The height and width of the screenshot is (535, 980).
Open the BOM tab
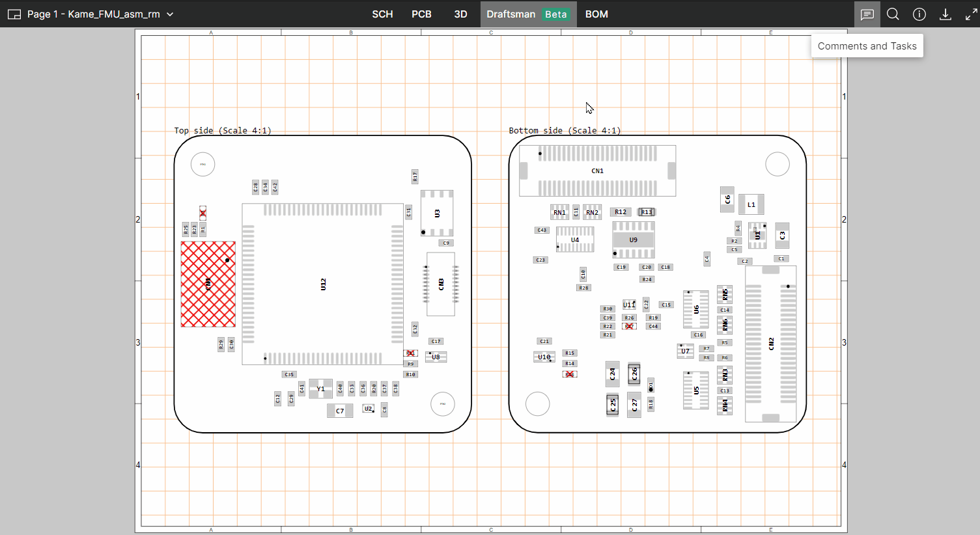click(596, 14)
